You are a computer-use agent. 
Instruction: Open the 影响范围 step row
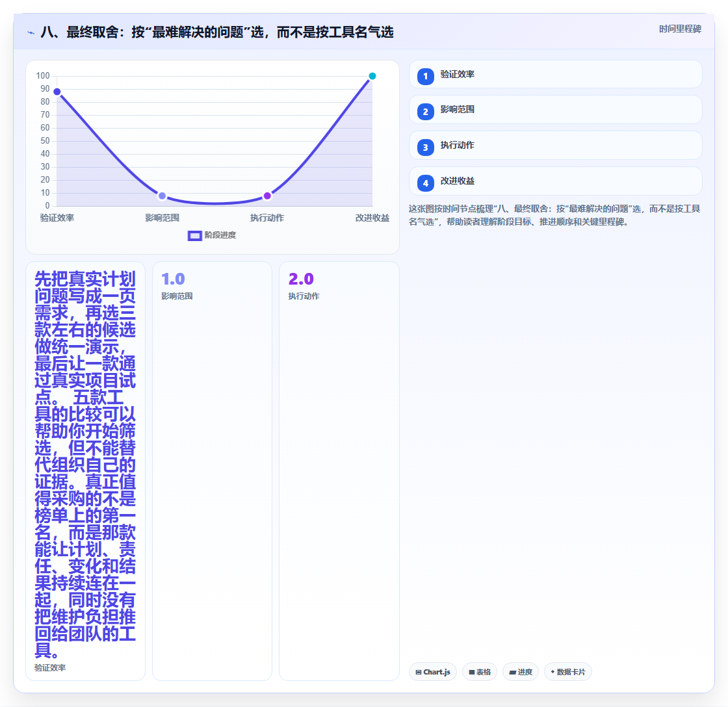pyautogui.click(x=555, y=110)
